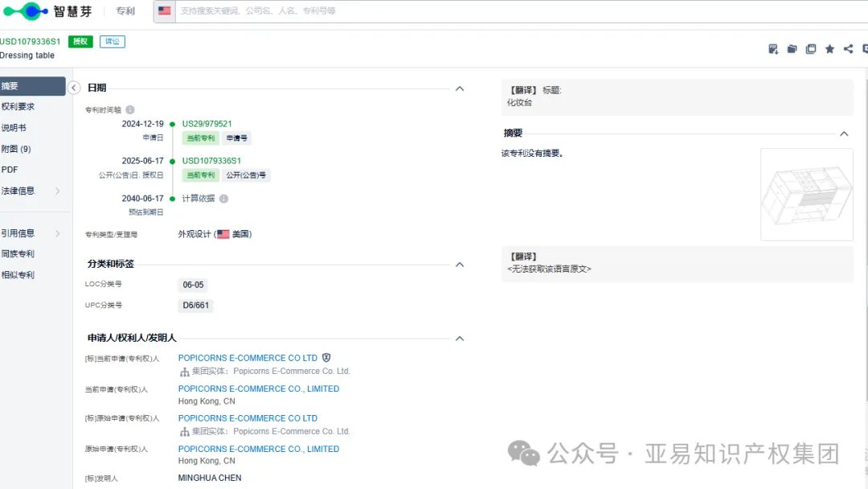Click the PDF download icon
The height and width of the screenshot is (489, 868).
pyautogui.click(x=773, y=49)
